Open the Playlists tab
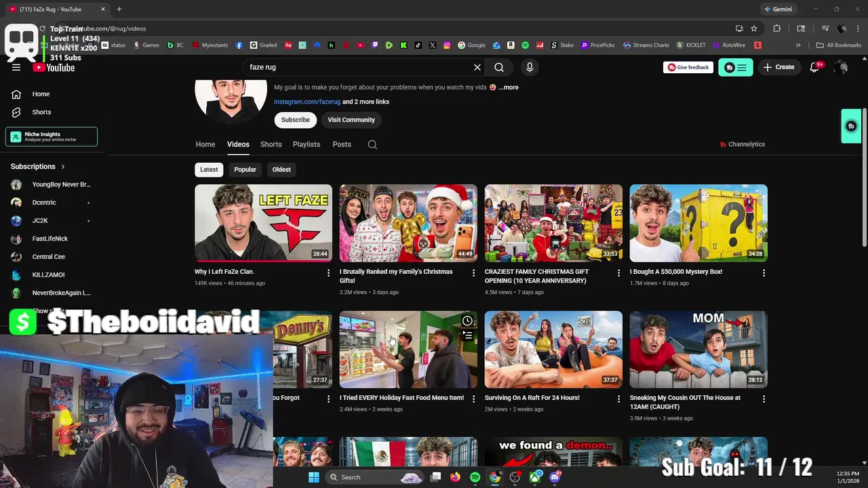The height and width of the screenshot is (488, 868). click(307, 144)
